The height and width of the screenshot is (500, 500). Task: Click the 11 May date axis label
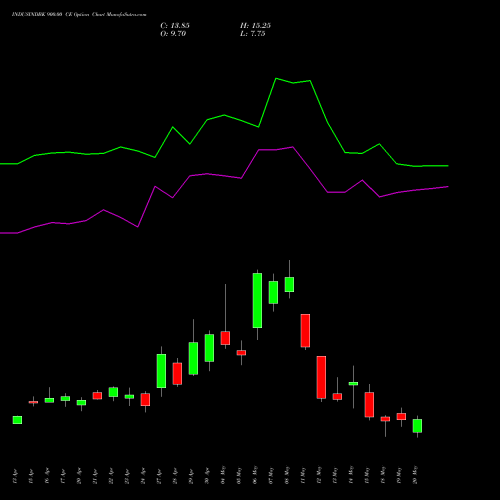(x=303, y=475)
